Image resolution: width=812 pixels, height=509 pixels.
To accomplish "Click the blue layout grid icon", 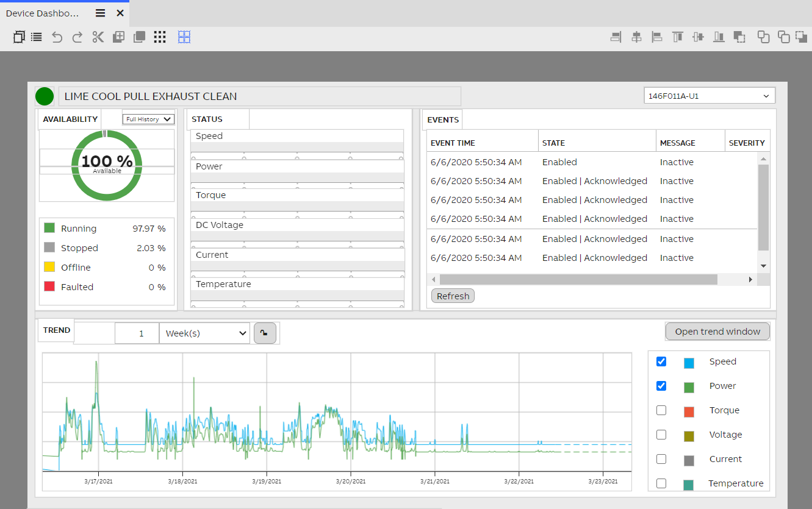I will coord(184,37).
